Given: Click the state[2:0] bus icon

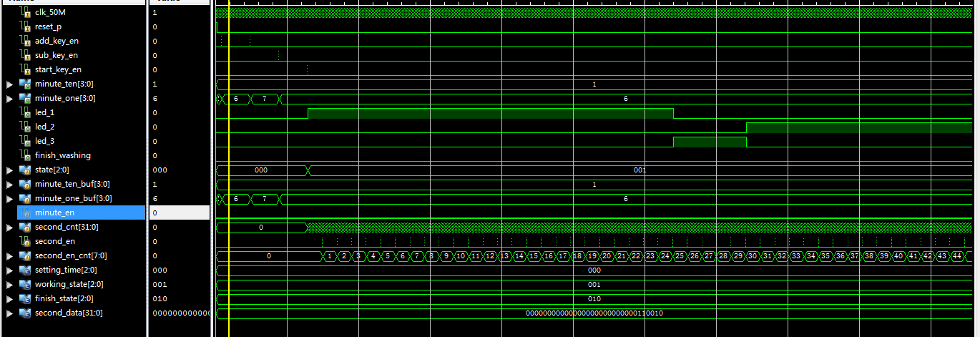Looking at the screenshot, I should [25, 170].
